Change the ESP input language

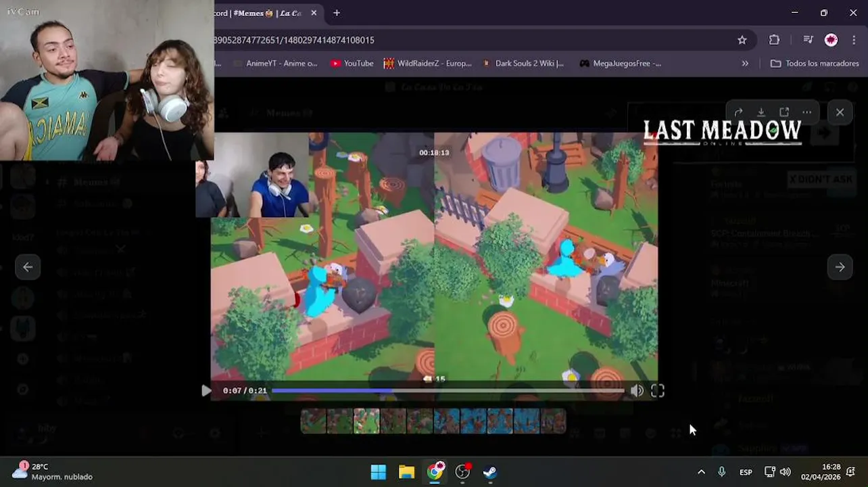click(x=746, y=471)
